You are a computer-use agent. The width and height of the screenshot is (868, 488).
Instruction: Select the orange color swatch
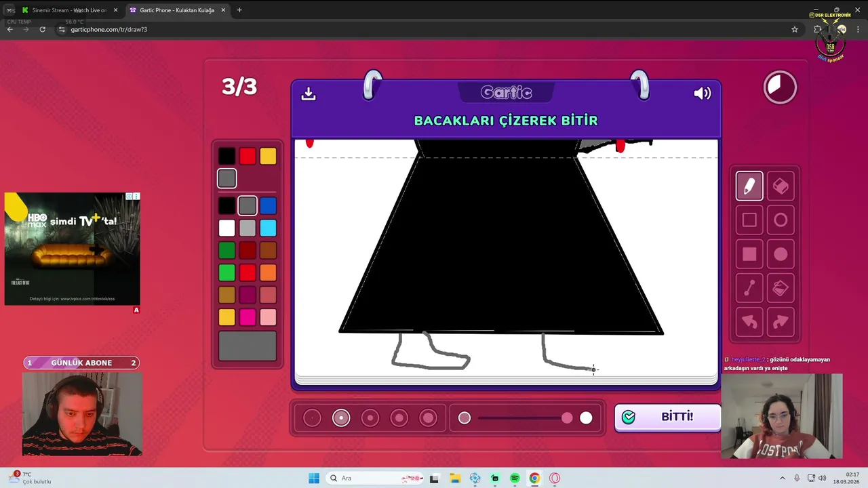pos(268,272)
